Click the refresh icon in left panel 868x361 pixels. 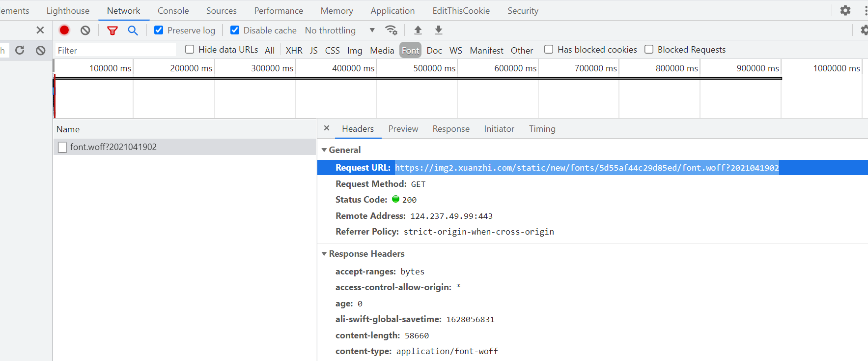(20, 50)
